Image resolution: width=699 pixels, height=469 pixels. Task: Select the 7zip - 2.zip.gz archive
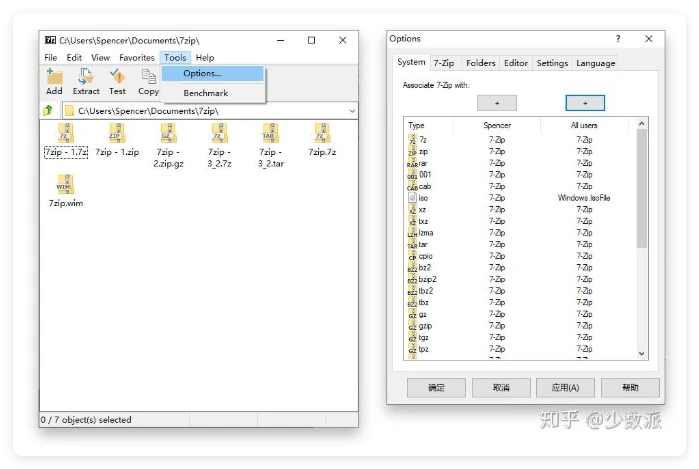click(169, 134)
